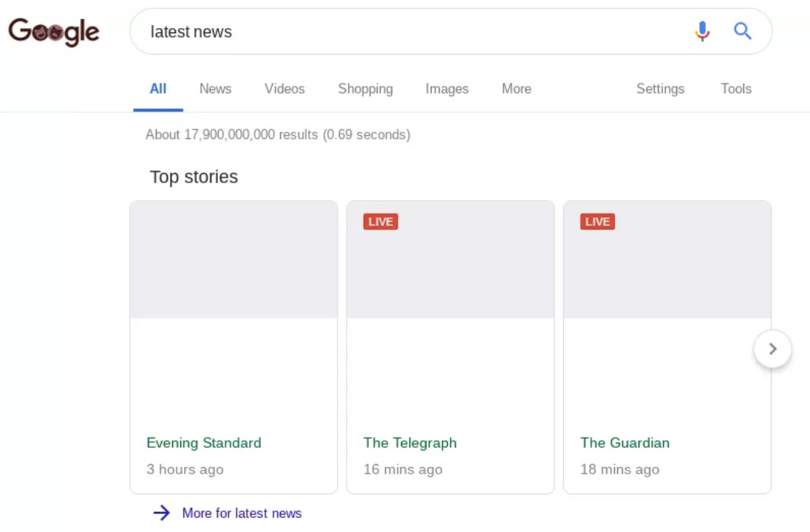Click the LIVE badge on The Telegraph card

tap(381, 222)
